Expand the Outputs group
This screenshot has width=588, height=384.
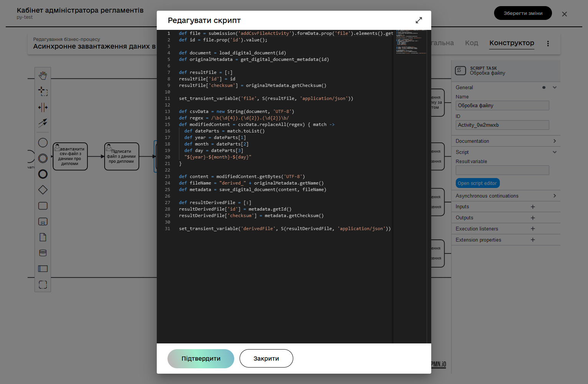[465, 218]
